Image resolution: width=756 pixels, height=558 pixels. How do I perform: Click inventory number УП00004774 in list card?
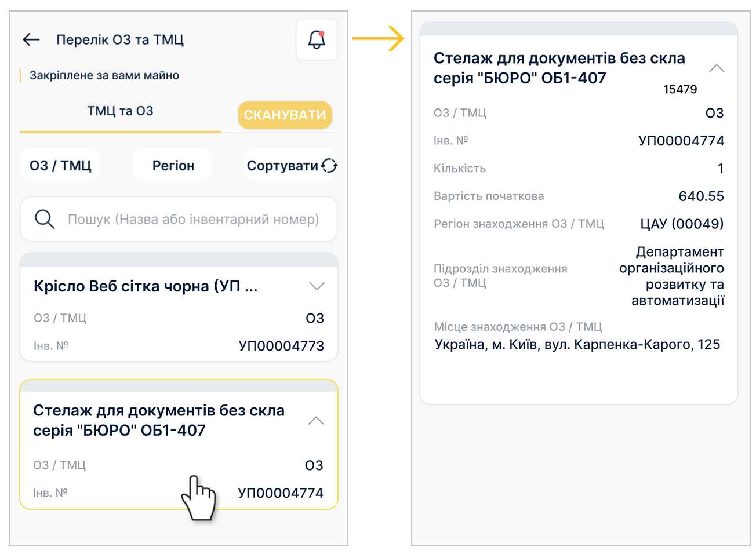(281, 493)
